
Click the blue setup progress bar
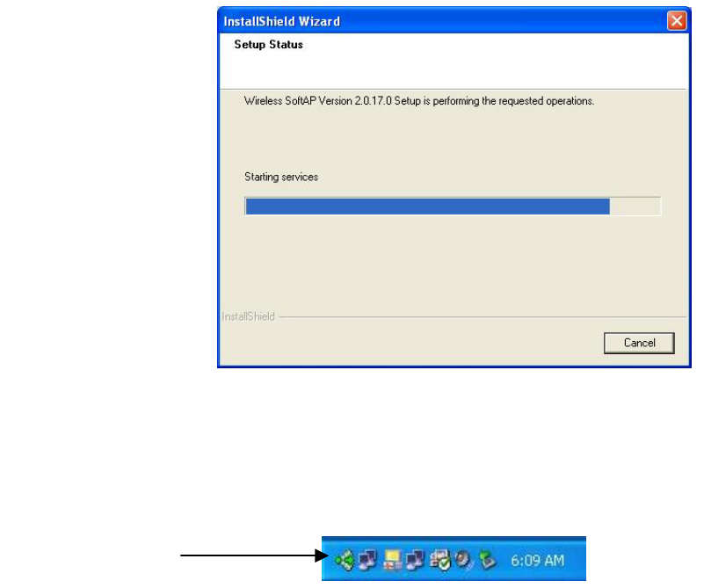pyautogui.click(x=453, y=207)
